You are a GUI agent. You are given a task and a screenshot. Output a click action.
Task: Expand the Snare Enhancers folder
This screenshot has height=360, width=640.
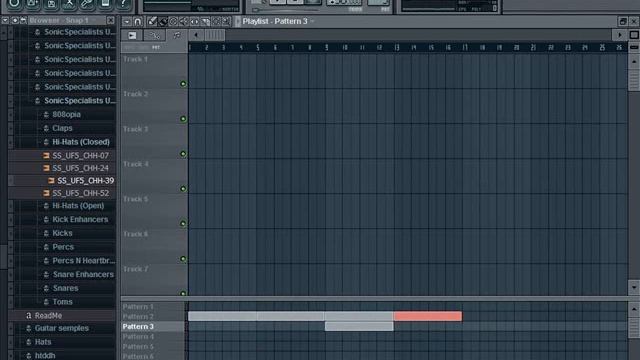point(83,275)
